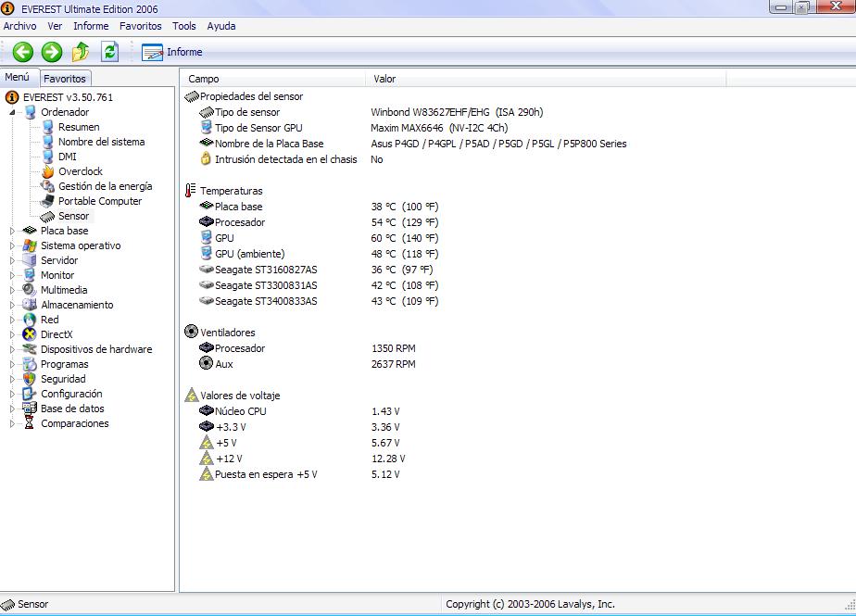
Task: Select the +12 V voltage row
Action: tap(302, 459)
